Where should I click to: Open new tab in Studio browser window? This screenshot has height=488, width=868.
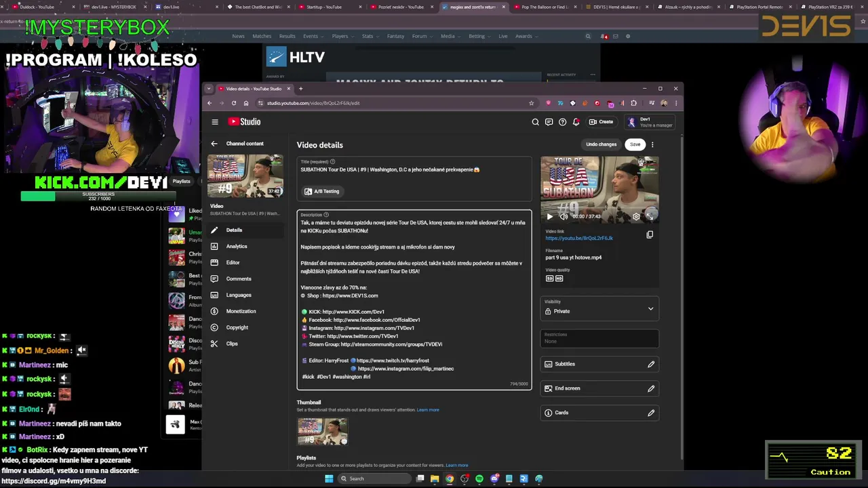tap(301, 89)
